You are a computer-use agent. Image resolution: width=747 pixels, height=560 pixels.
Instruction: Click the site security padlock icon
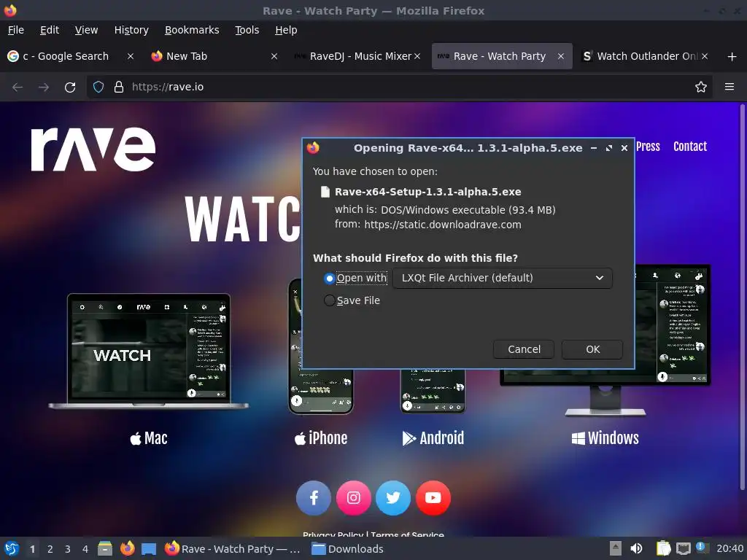click(119, 87)
